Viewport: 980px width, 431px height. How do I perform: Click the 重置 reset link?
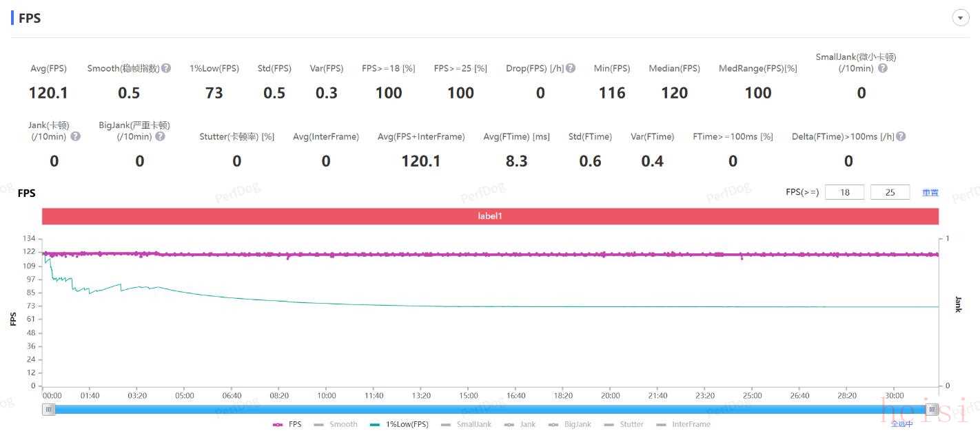[x=930, y=193]
